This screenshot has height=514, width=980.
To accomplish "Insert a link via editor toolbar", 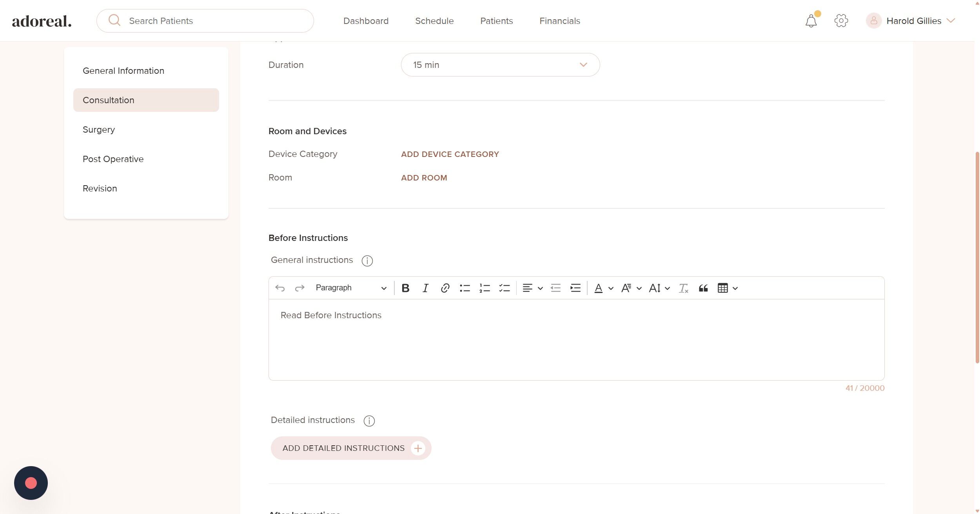I will point(445,288).
